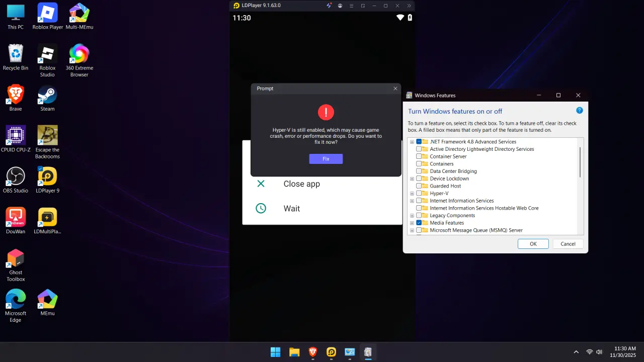Cancel the Windows Features dialog
Viewport: 644px width, 362px height.
coord(568,244)
